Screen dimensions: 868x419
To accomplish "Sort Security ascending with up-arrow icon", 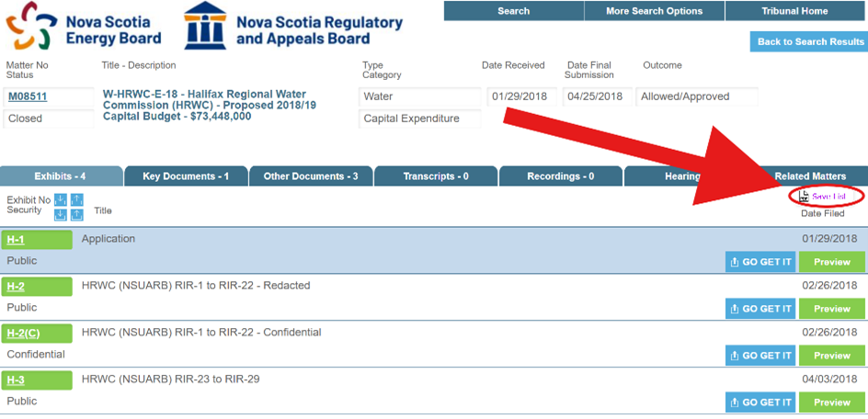I will [x=77, y=215].
